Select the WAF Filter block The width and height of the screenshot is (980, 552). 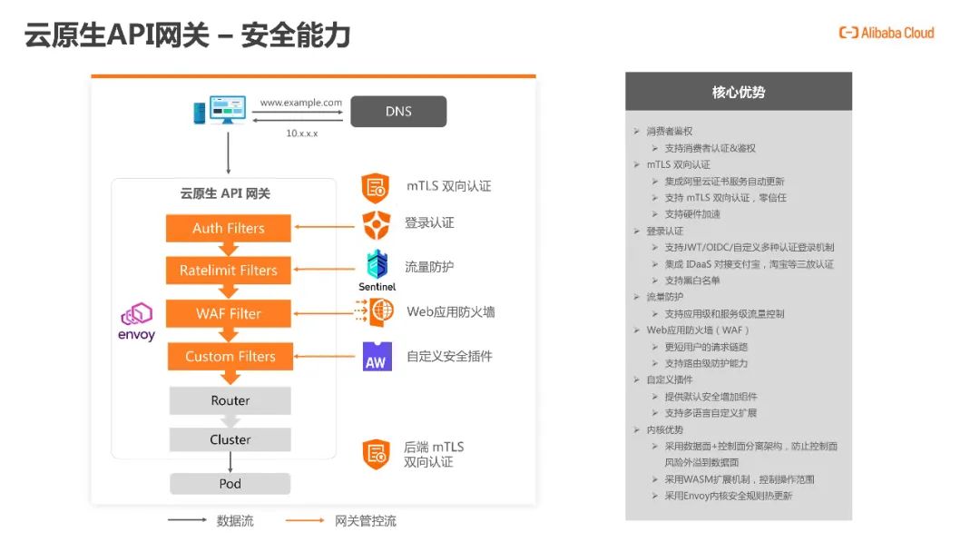pos(228,313)
